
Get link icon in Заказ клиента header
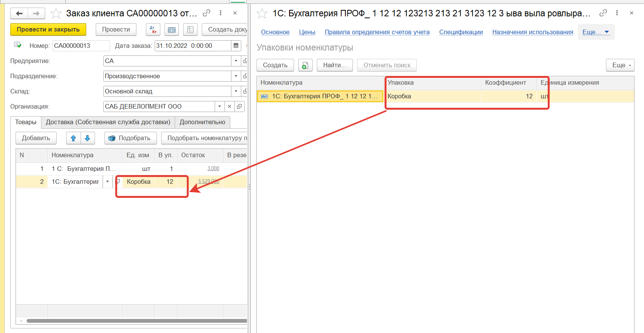point(206,13)
